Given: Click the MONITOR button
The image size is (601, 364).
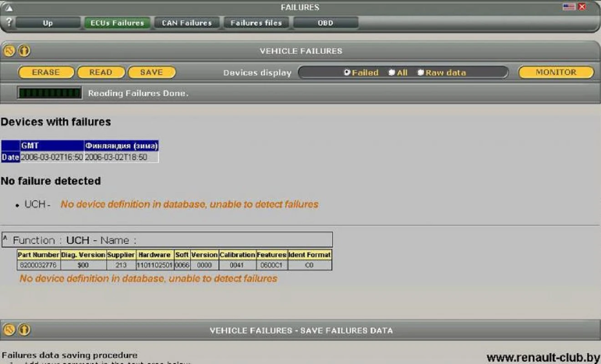Looking at the screenshot, I should coord(556,72).
